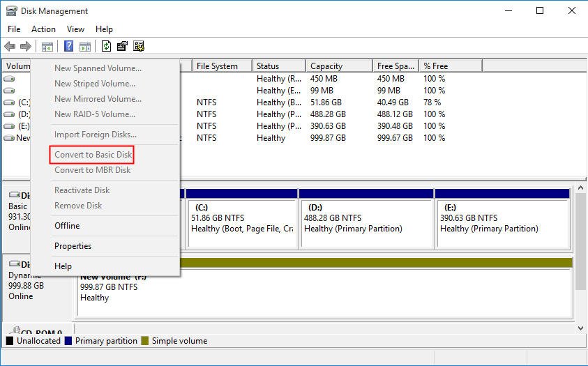This screenshot has width=588, height=366.
Task: Open the View menu
Action: tap(75, 29)
